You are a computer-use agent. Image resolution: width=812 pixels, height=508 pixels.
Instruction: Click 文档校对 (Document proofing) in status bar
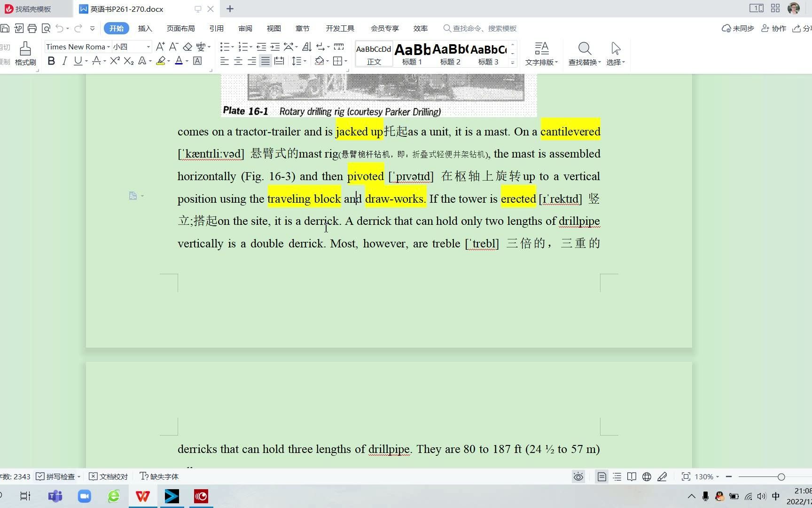pyautogui.click(x=109, y=477)
